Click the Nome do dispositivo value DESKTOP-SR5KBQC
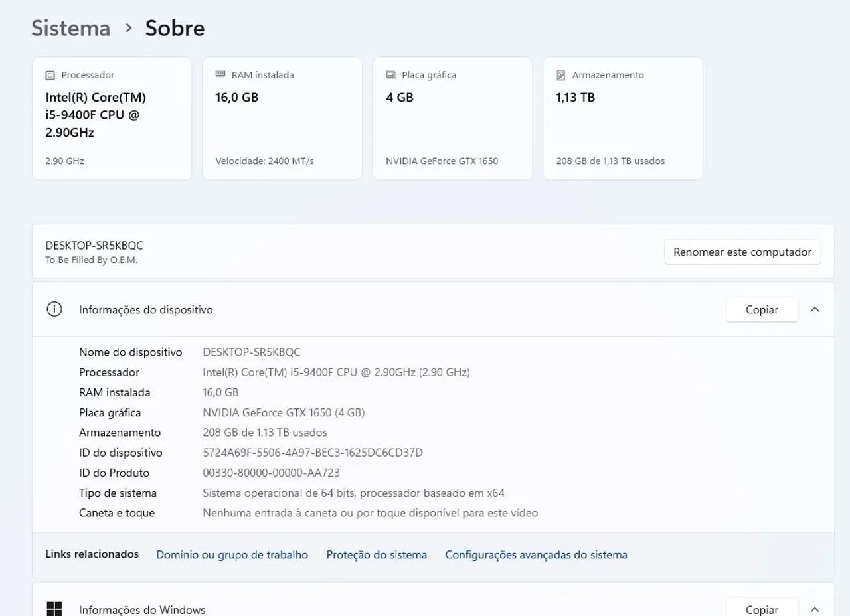The image size is (850, 616). pyautogui.click(x=252, y=352)
